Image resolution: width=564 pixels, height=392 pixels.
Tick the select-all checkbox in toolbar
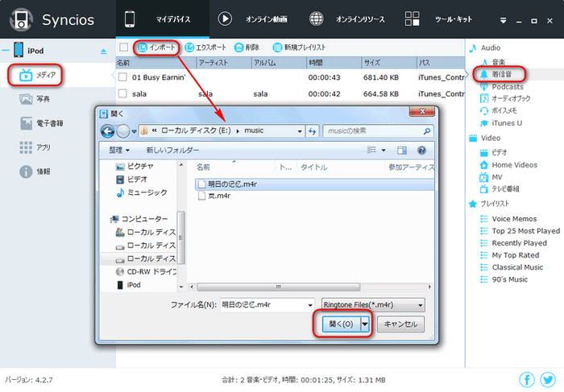[x=124, y=47]
